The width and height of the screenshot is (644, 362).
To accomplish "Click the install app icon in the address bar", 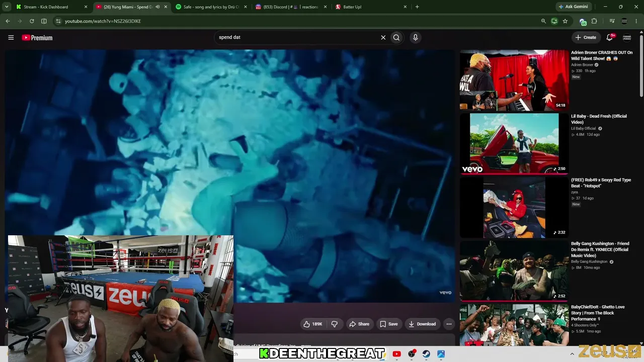I will pyautogui.click(x=554, y=21).
